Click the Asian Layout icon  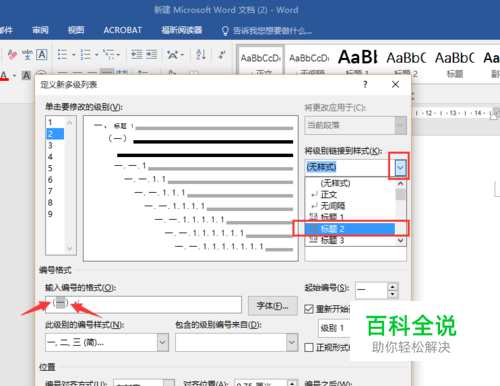click(x=172, y=54)
